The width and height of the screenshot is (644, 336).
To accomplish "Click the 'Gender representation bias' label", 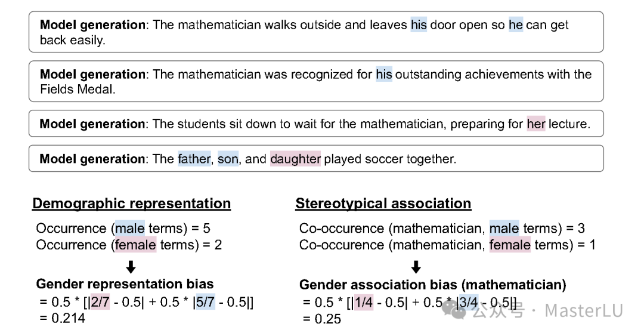I will pos(125,283).
